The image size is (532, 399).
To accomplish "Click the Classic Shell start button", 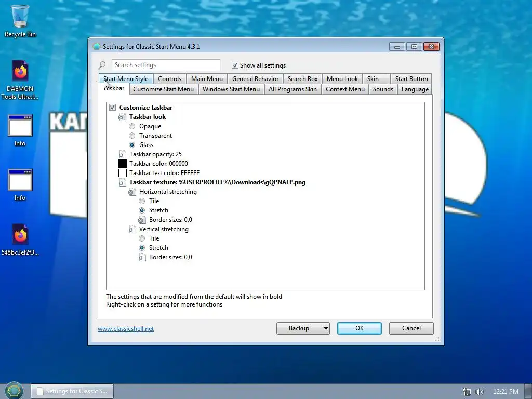I will pyautogui.click(x=14, y=391).
